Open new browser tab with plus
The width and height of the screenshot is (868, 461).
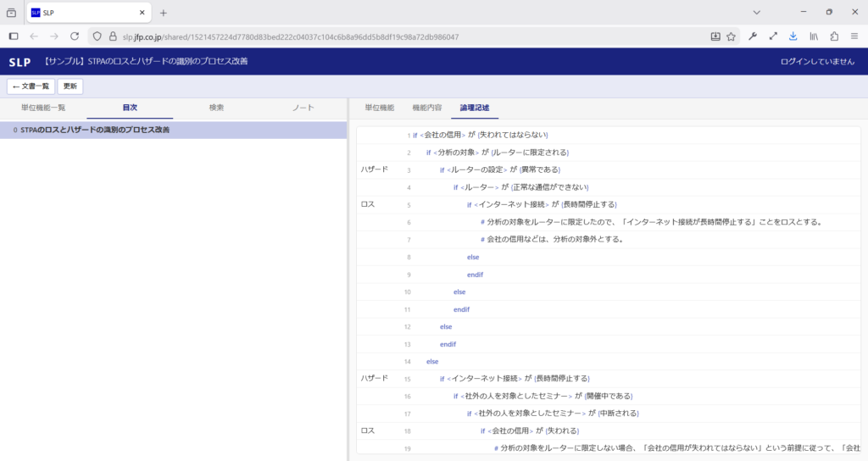[164, 13]
